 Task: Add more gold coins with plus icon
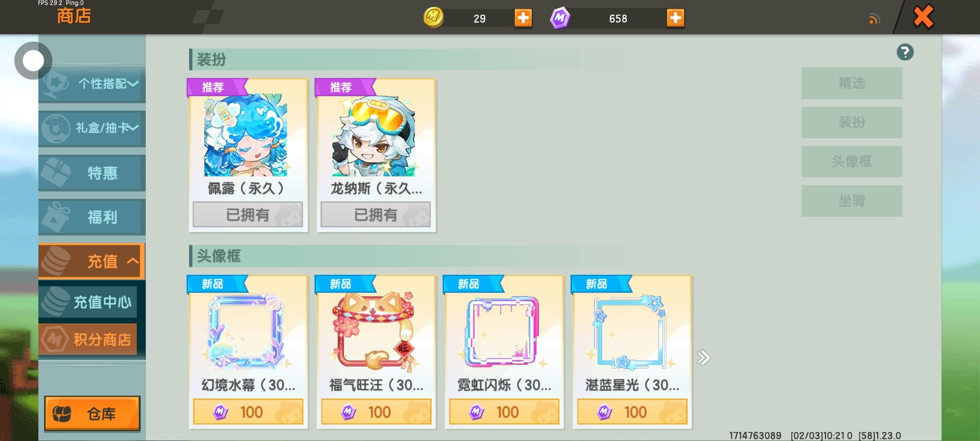point(523,18)
